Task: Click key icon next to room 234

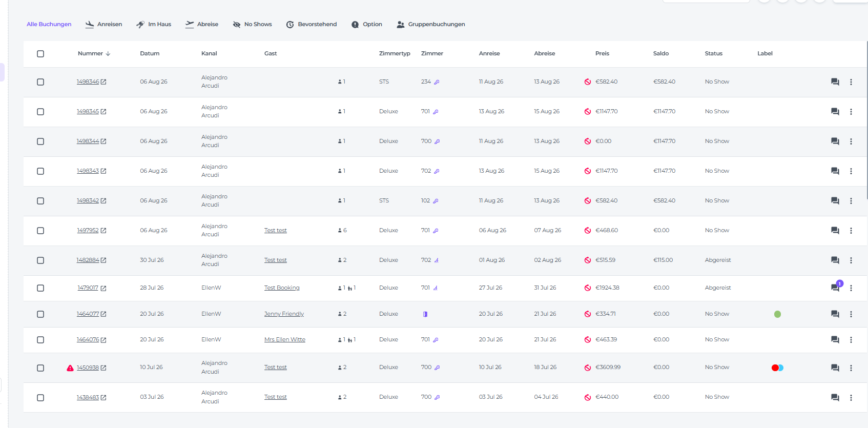Action: (x=437, y=82)
